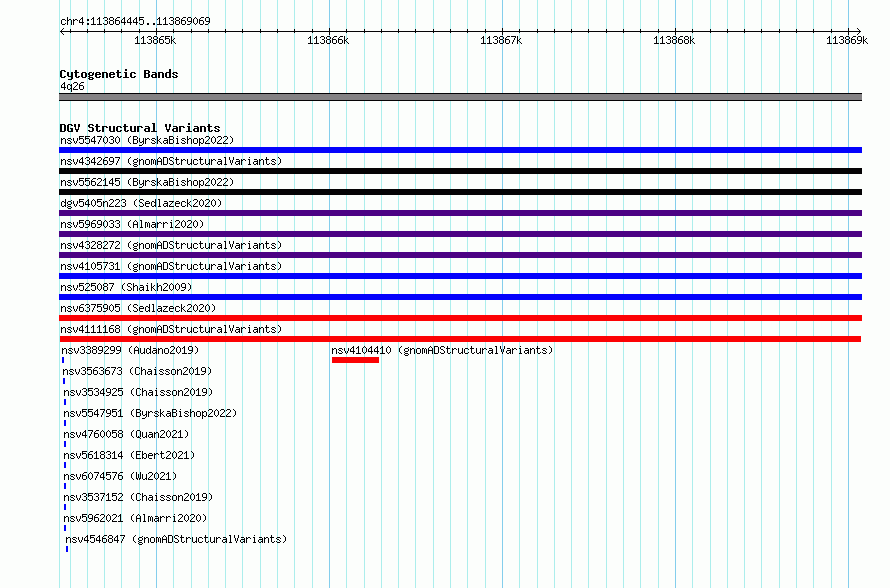Open the nsv6375905 (Sedlazeck2020) label
890x588 pixels.
(138, 308)
